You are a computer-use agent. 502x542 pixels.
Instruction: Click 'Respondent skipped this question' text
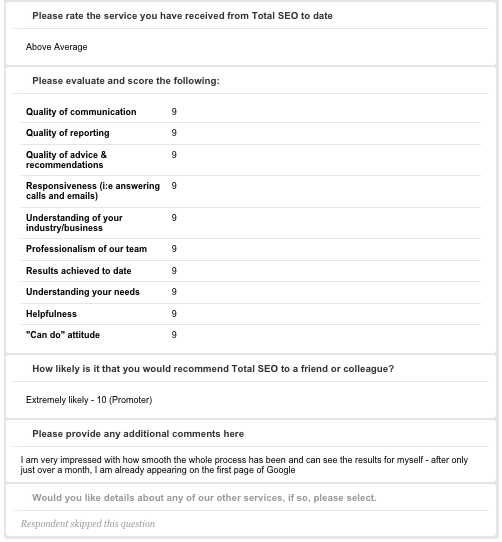88,524
